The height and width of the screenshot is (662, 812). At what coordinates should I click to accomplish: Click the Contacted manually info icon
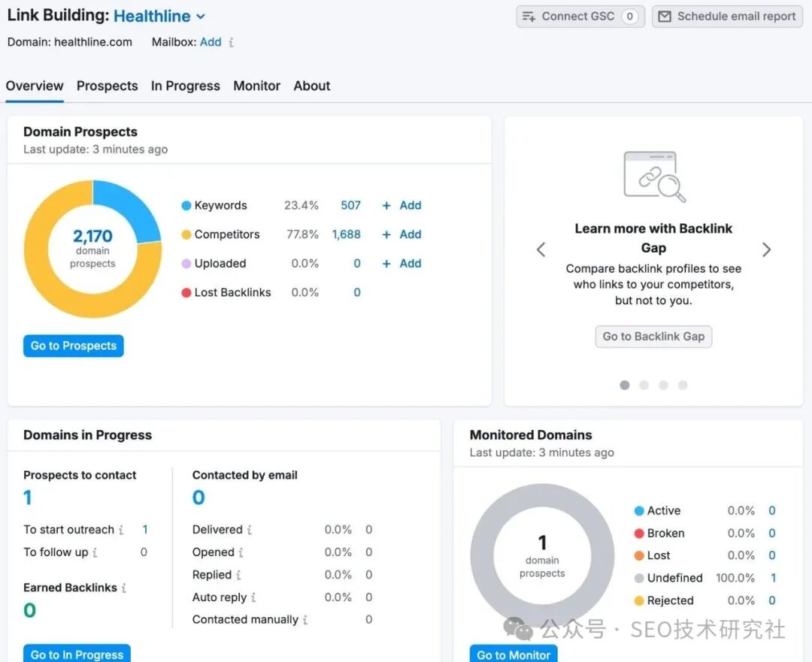tap(305, 620)
